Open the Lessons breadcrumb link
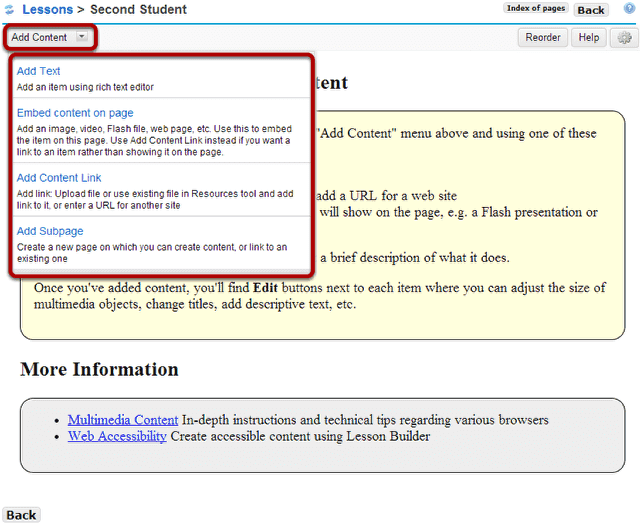The image size is (640, 524). point(47,9)
